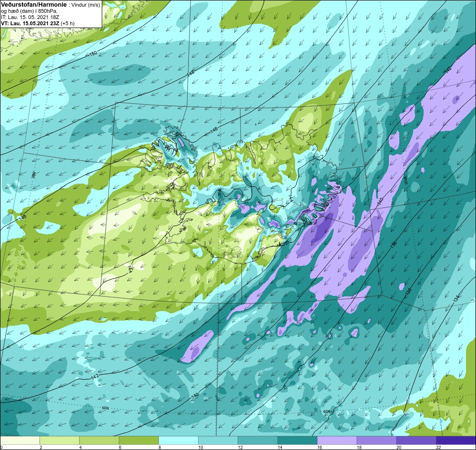Click the legend value label "2"
This screenshot has height=450, width=476.
point(40,447)
